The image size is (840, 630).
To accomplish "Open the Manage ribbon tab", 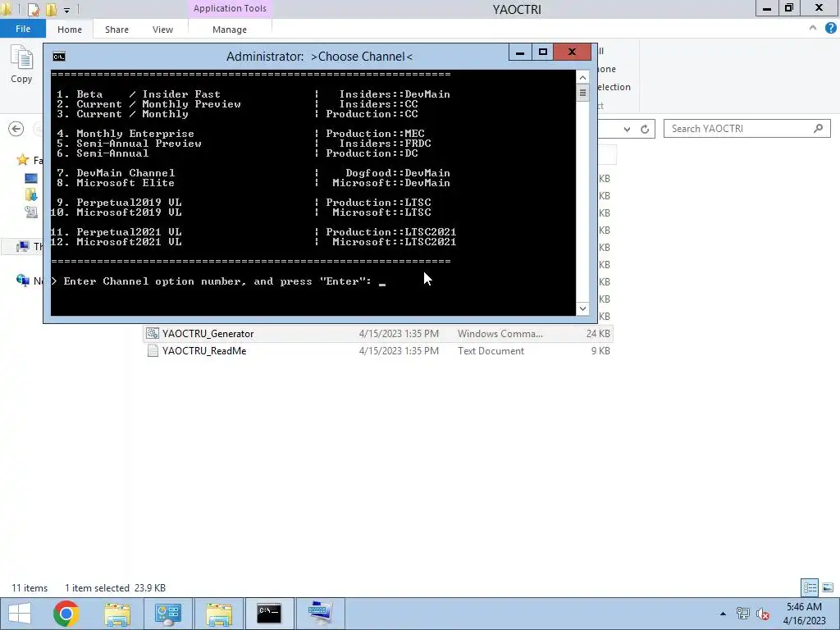I will point(230,30).
